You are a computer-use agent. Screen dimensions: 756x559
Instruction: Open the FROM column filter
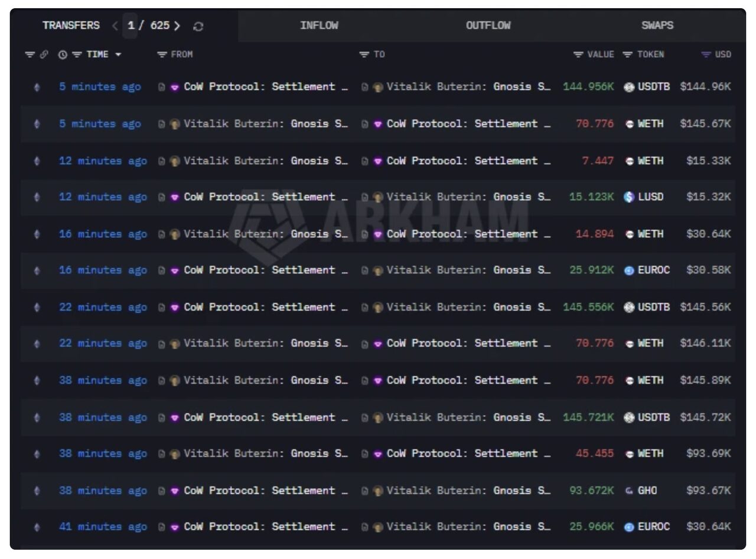[x=162, y=54]
